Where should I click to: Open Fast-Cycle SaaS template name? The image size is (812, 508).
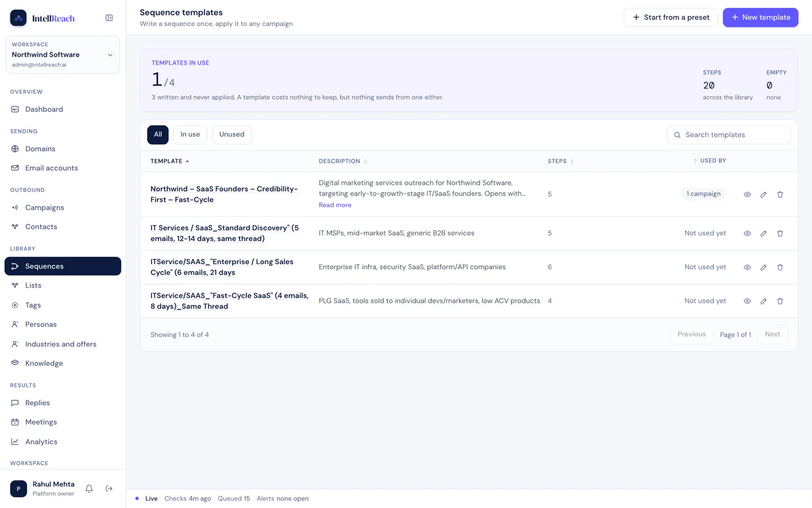(229, 301)
